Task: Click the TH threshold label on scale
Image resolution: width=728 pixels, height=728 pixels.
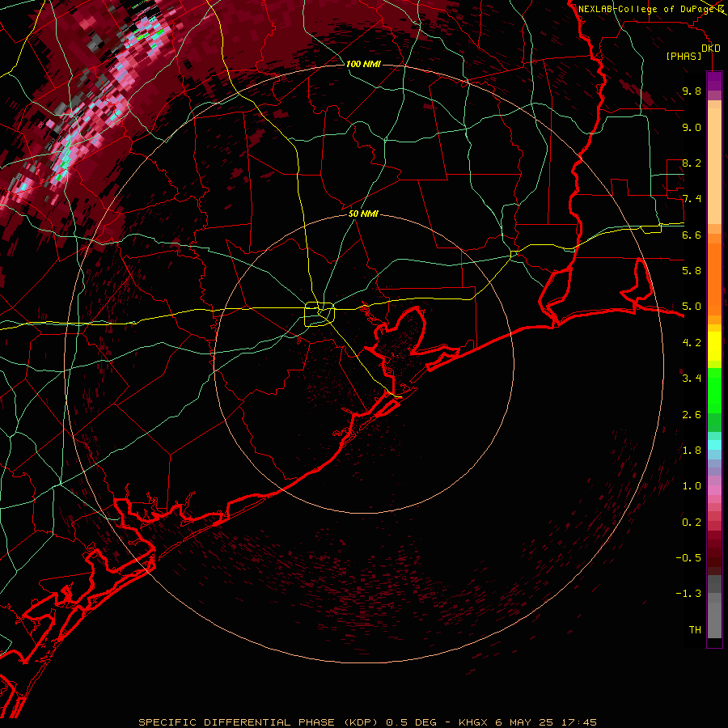Action: coord(695,629)
